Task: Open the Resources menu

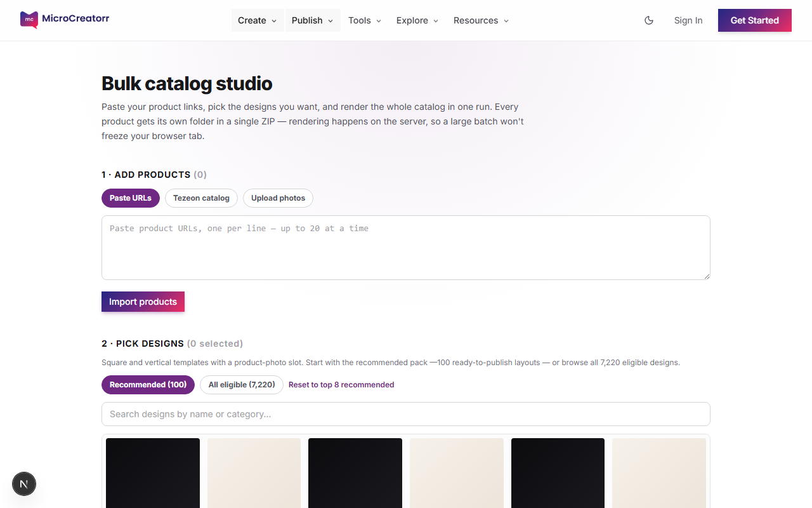Action: [481, 20]
